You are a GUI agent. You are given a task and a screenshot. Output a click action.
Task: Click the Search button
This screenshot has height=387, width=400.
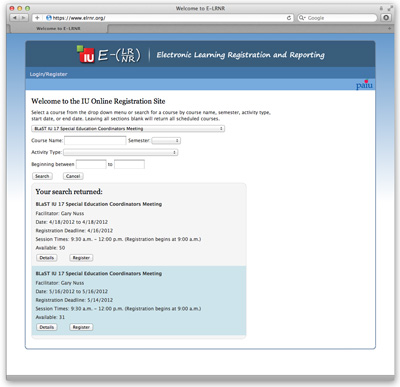[x=42, y=176]
